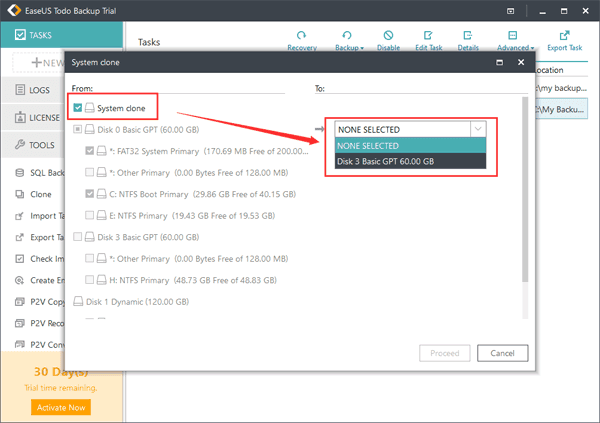Click the SQL Backup sidebar item

[x=39, y=173]
